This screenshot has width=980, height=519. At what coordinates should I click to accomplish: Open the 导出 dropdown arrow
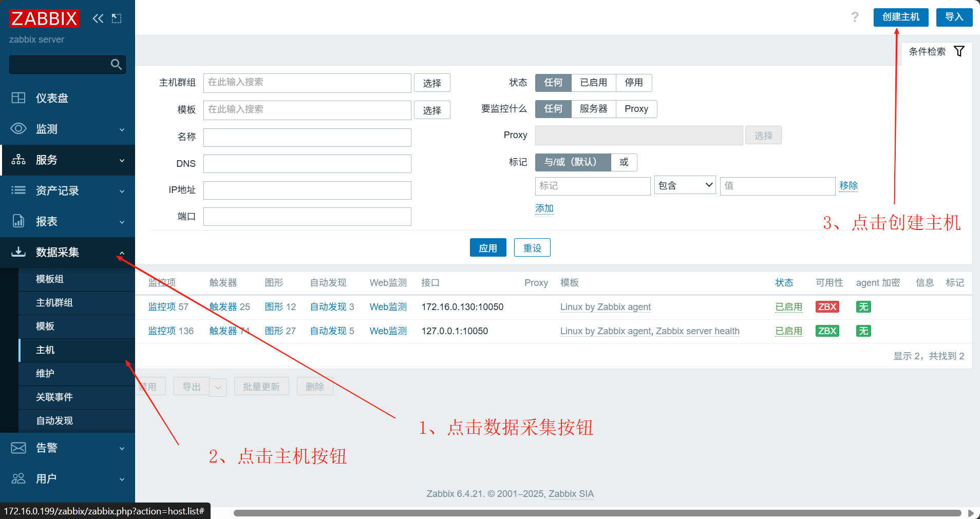coord(218,387)
